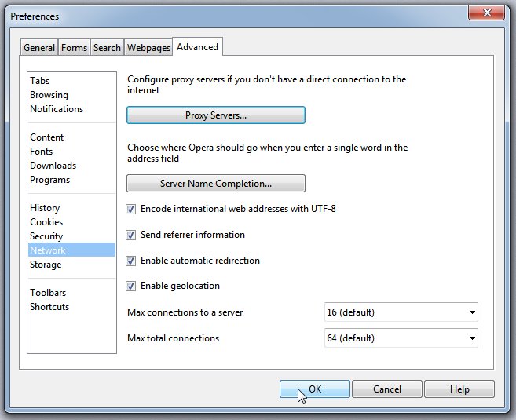Image resolution: width=516 pixels, height=420 pixels.
Task: Select the Webpages tab
Action: point(148,48)
